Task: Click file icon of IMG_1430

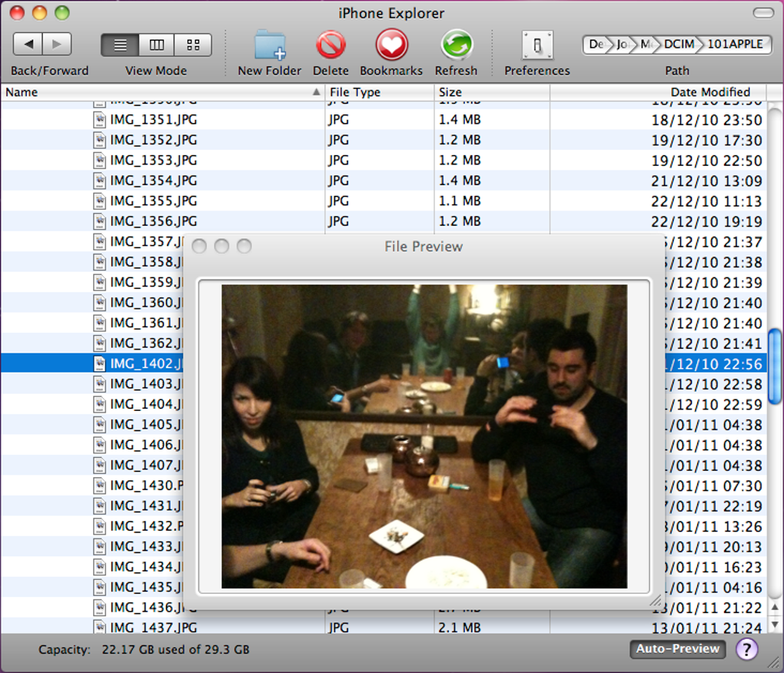Action: 100,485
